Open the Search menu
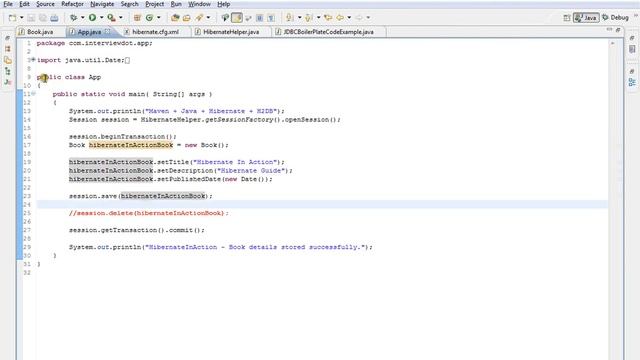This screenshot has height=360, width=640. tap(129, 4)
